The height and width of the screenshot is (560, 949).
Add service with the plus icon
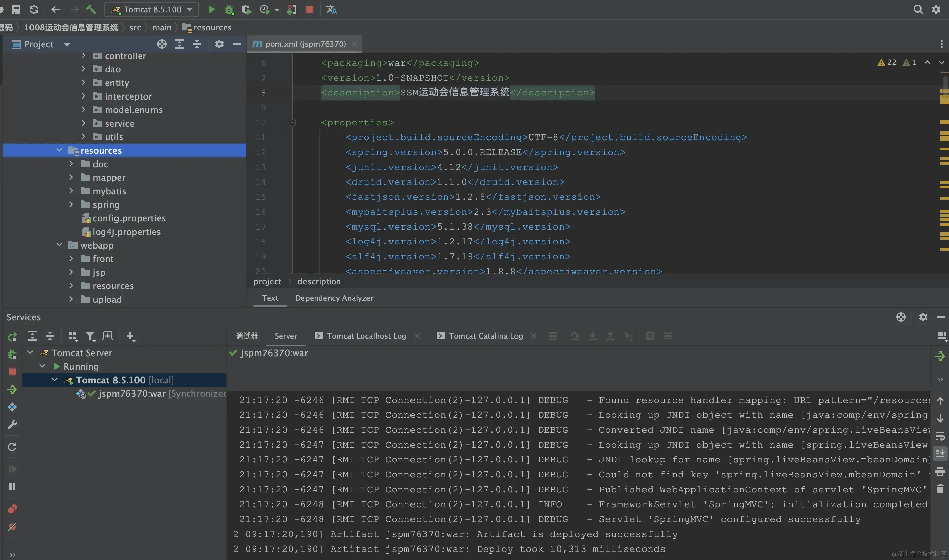click(130, 336)
